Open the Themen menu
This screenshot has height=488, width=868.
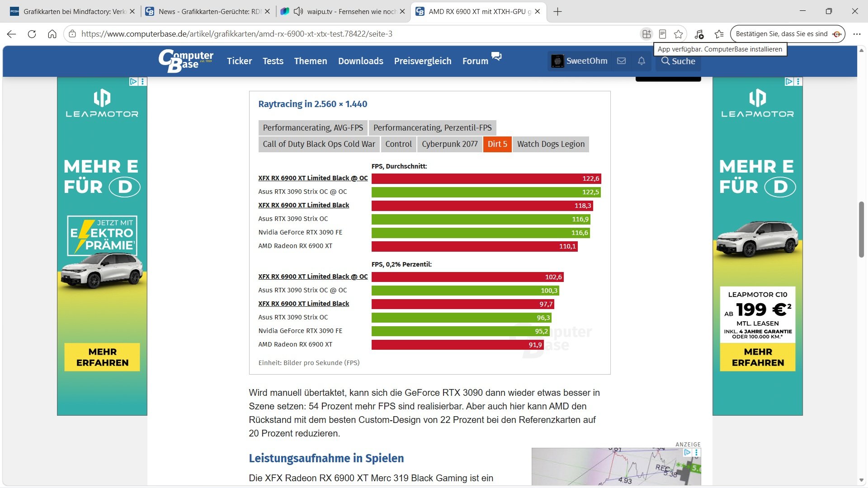tap(311, 61)
